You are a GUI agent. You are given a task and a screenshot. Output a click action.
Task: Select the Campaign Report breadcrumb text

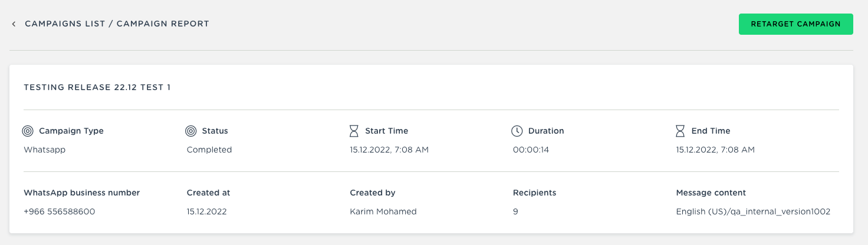[x=163, y=24]
